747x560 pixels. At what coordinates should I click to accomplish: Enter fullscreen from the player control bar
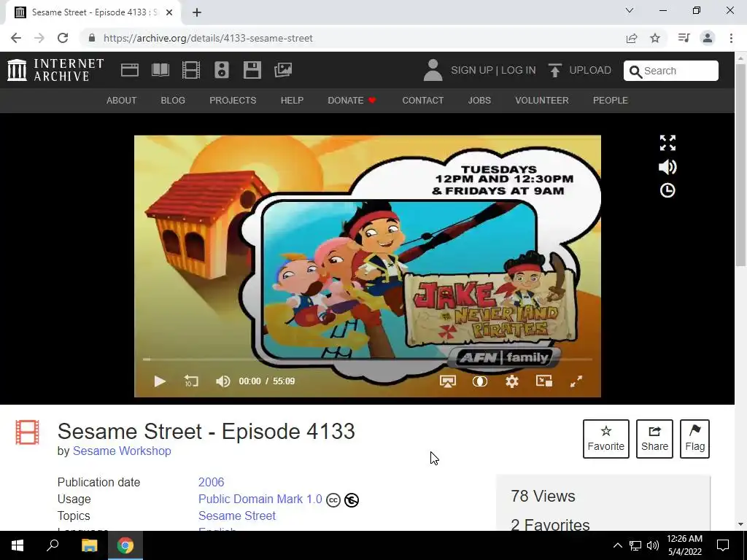pos(576,381)
